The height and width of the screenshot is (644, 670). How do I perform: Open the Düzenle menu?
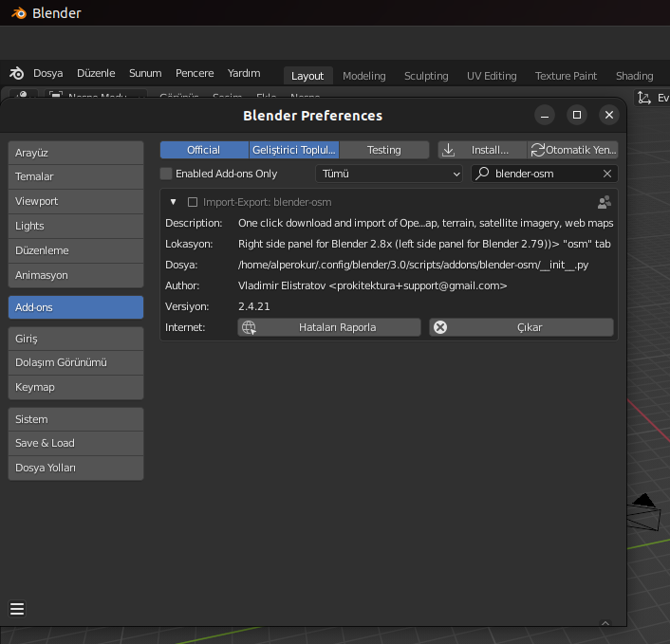pos(96,73)
